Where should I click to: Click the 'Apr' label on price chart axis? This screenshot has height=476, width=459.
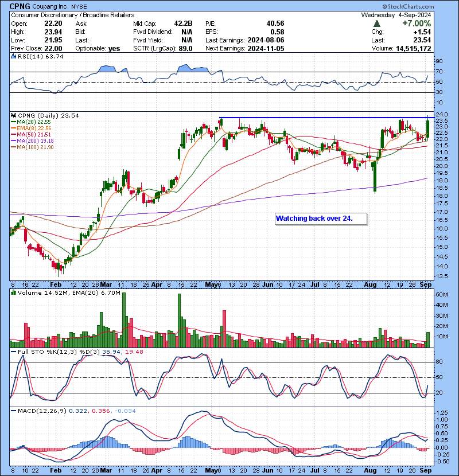(157, 285)
